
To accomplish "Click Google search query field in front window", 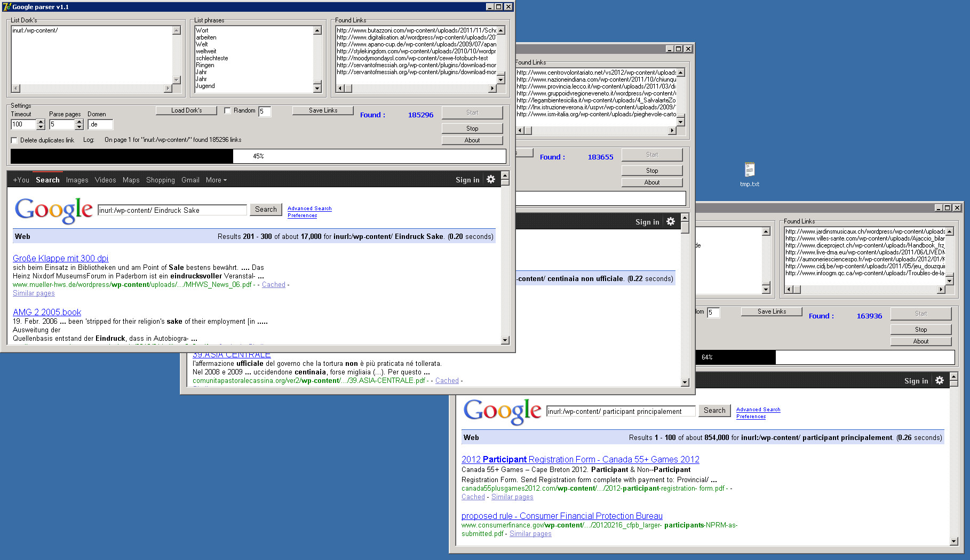I will (x=172, y=210).
